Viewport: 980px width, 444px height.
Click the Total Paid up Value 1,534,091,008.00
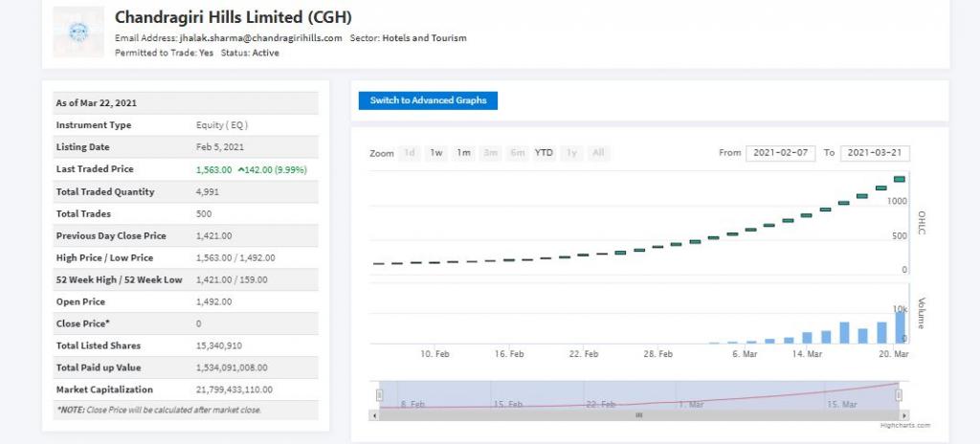232,367
